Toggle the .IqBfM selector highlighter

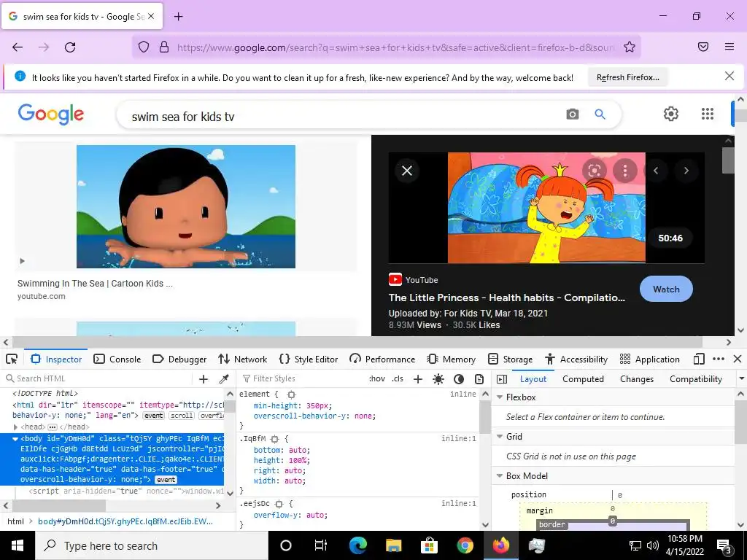pyautogui.click(x=275, y=438)
